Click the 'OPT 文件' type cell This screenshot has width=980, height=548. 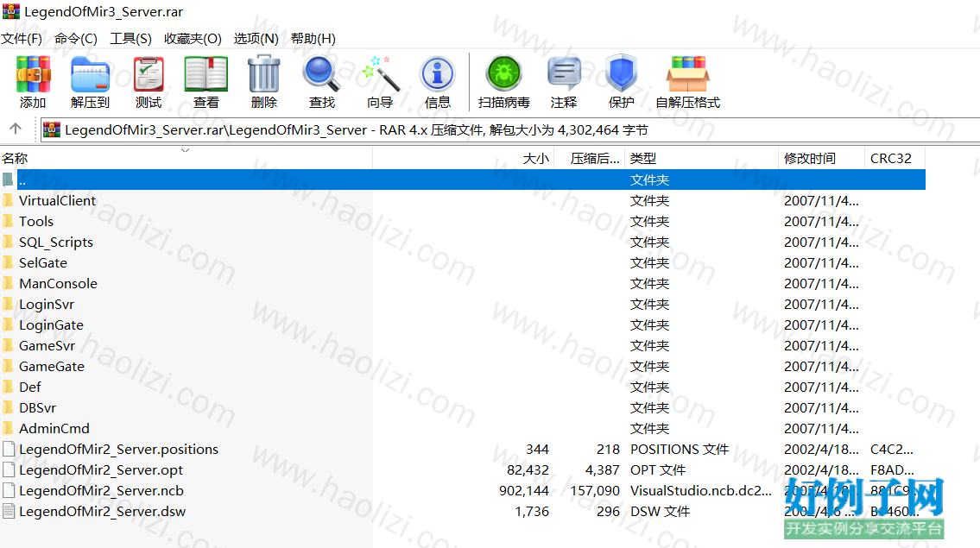pyautogui.click(x=658, y=469)
